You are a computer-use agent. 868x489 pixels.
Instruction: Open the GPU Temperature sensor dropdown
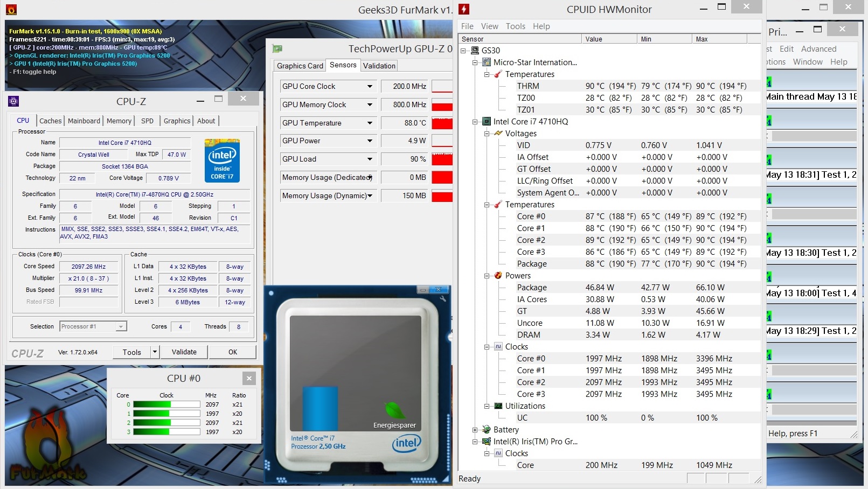tap(370, 123)
